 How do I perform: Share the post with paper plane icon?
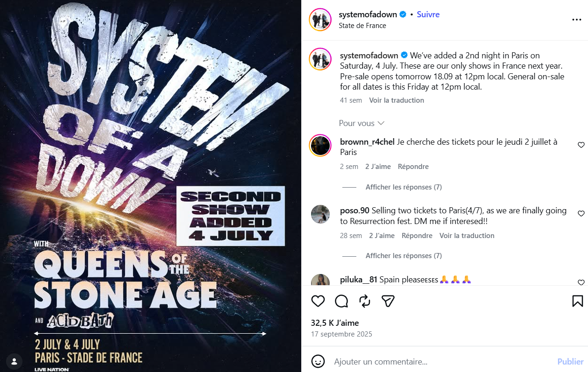388,301
